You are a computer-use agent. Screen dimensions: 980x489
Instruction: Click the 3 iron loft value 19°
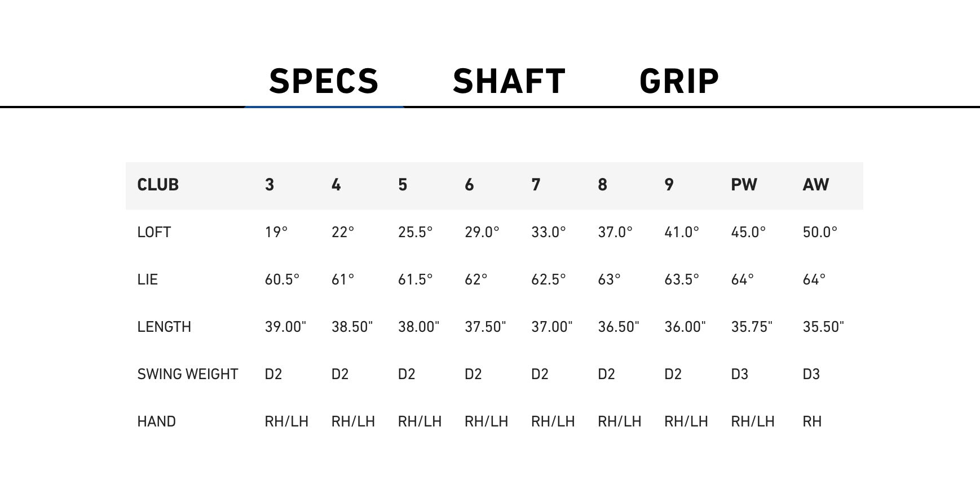(x=276, y=232)
